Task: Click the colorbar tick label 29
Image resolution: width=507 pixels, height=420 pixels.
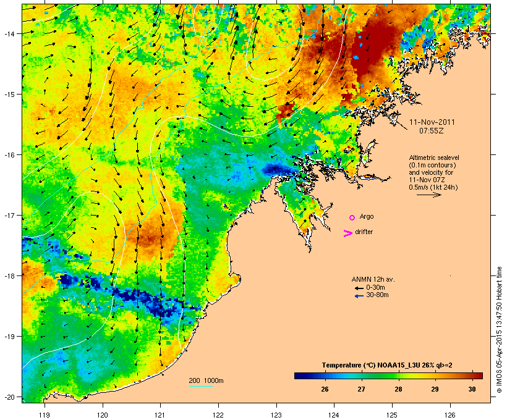Action: (x=435, y=389)
